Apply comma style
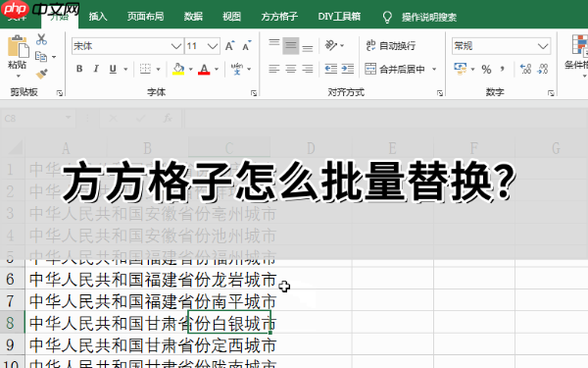 503,69
